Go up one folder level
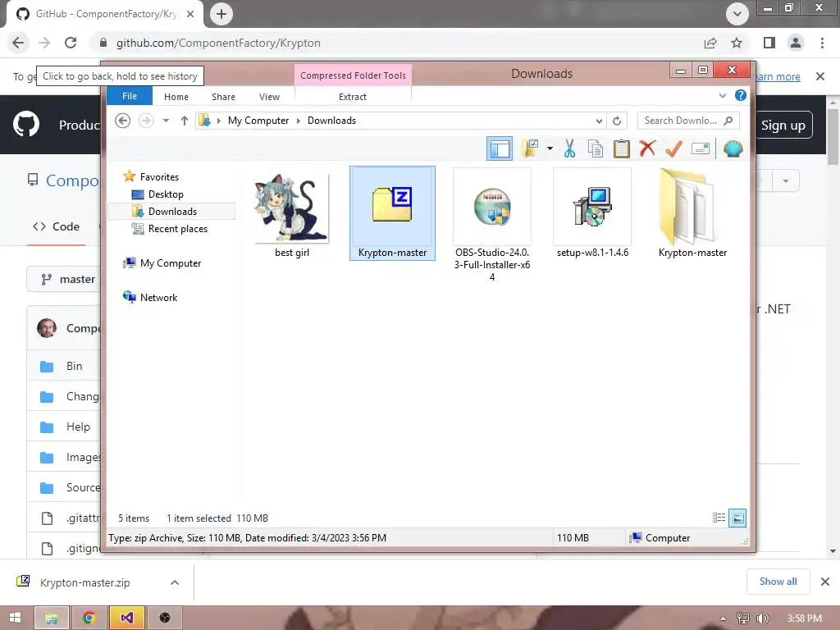Viewport: 840px width, 630px height. pos(185,121)
